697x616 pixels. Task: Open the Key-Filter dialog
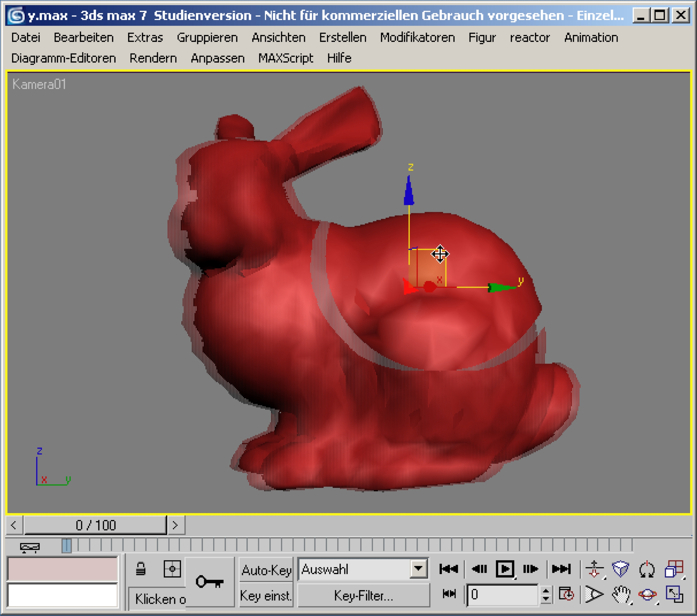[363, 596]
